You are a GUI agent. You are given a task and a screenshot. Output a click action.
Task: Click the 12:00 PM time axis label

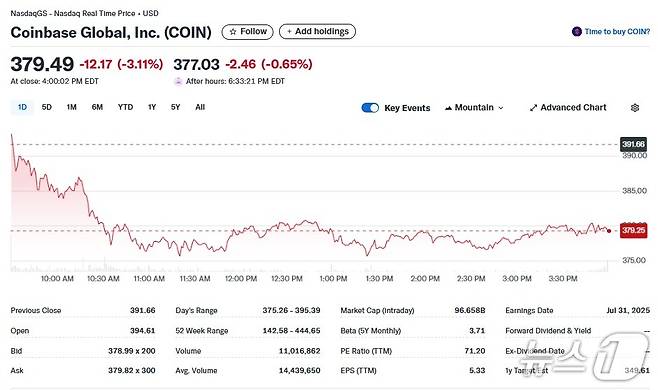point(241,279)
